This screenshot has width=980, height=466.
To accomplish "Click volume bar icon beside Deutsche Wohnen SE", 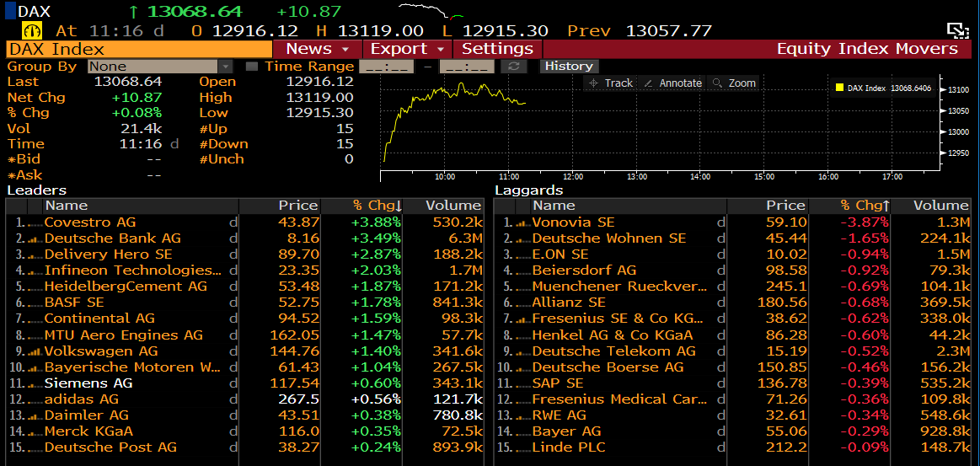I will (x=524, y=238).
